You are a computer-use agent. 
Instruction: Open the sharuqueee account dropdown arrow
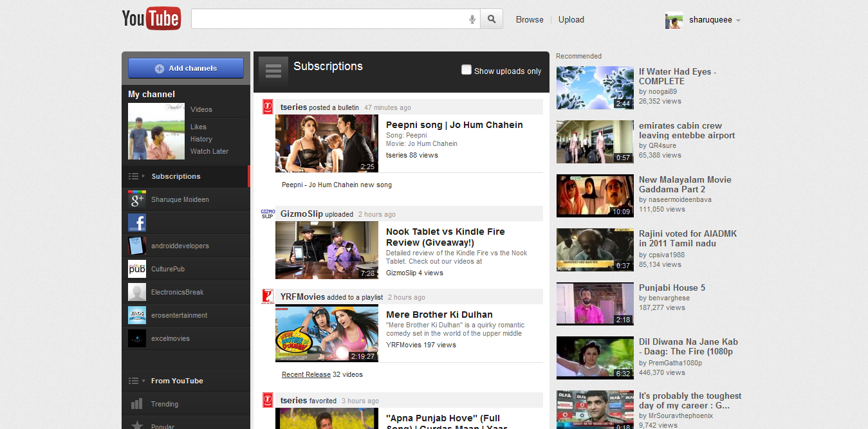coord(738,20)
